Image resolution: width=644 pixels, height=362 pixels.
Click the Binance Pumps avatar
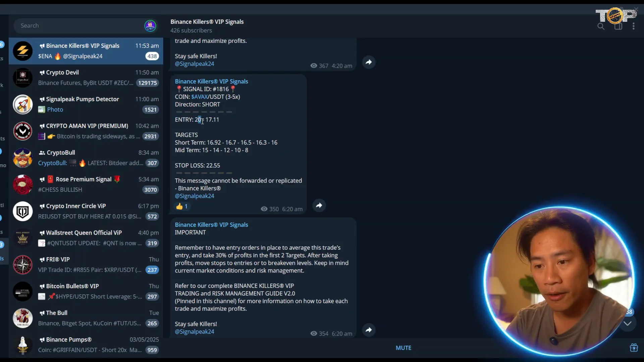[x=23, y=345]
